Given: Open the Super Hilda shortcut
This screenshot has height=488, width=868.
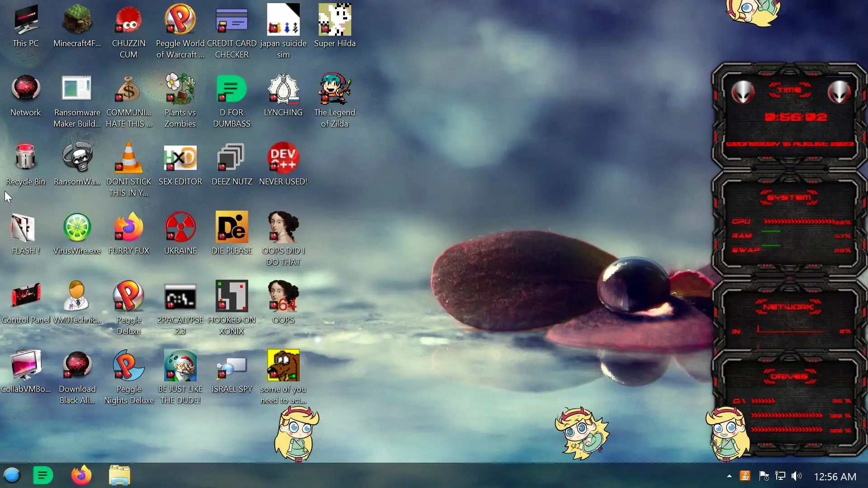Looking at the screenshot, I should 335,20.
